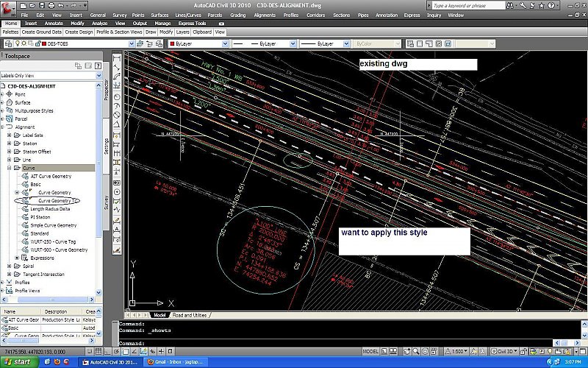Click the Pan icon in status bar
The image size is (588, 368).
click(408, 352)
